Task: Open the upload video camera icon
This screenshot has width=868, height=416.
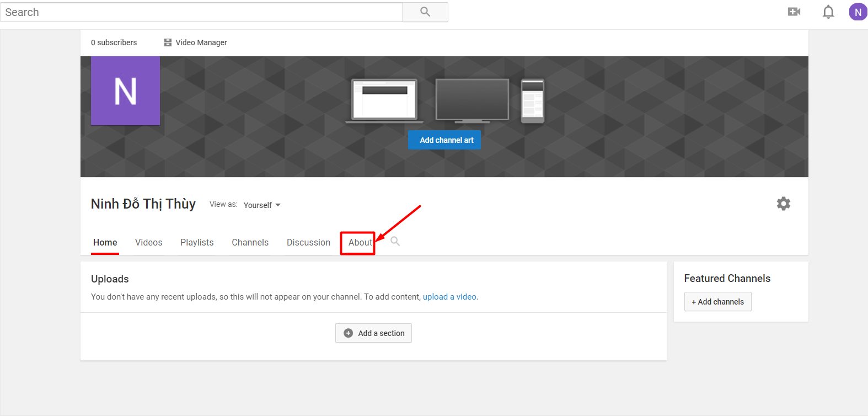Action: point(794,12)
